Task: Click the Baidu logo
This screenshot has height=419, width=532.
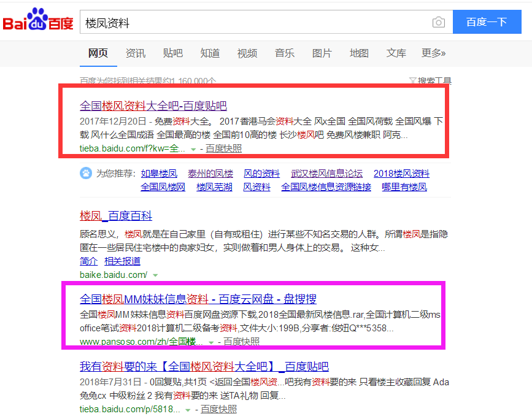Action: [38, 20]
